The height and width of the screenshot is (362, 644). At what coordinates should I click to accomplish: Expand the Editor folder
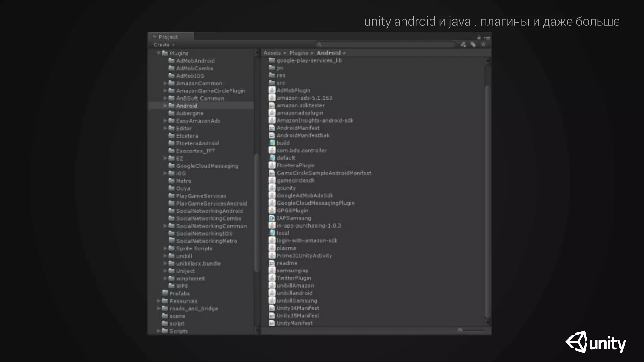(x=165, y=128)
